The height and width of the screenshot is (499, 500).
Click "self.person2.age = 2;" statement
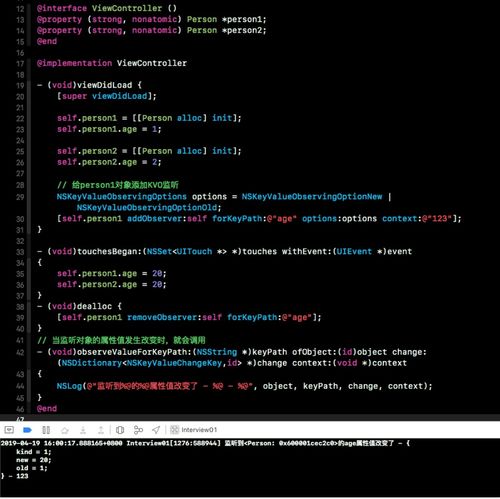pyautogui.click(x=109, y=162)
